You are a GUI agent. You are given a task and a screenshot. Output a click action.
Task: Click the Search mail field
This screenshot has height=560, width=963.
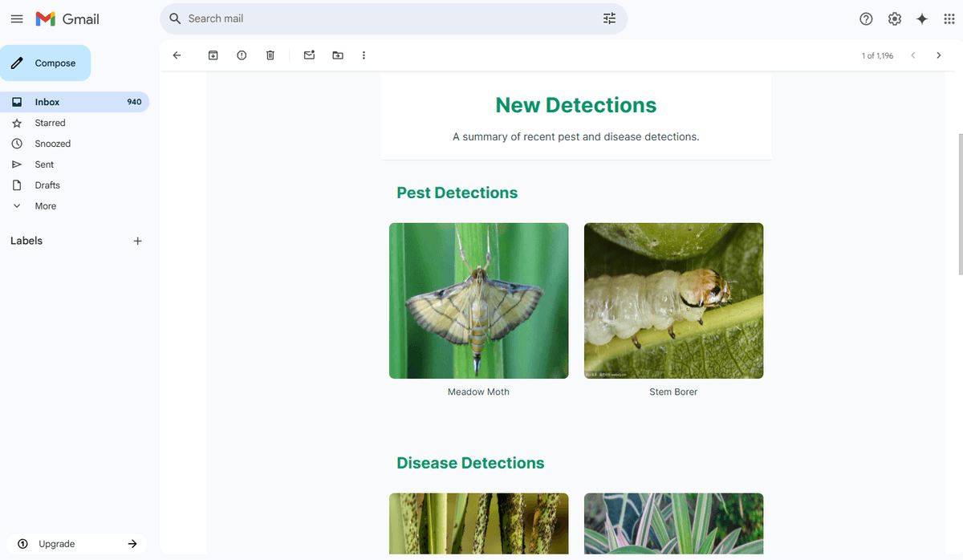(385, 18)
